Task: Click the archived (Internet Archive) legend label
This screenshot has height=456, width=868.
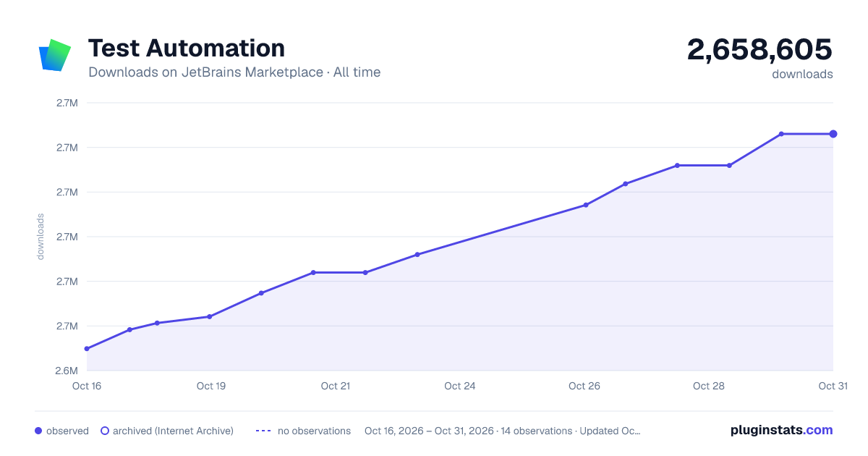Action: click(x=174, y=431)
